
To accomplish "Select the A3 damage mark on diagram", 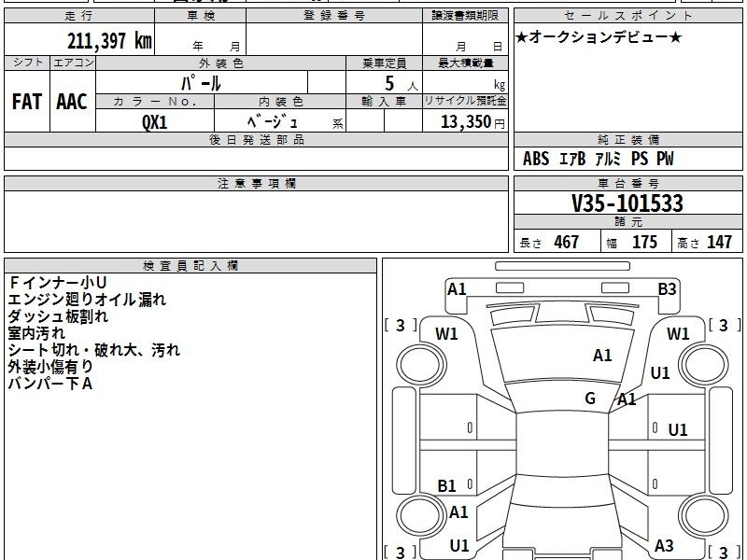I will pyautogui.click(x=664, y=546).
